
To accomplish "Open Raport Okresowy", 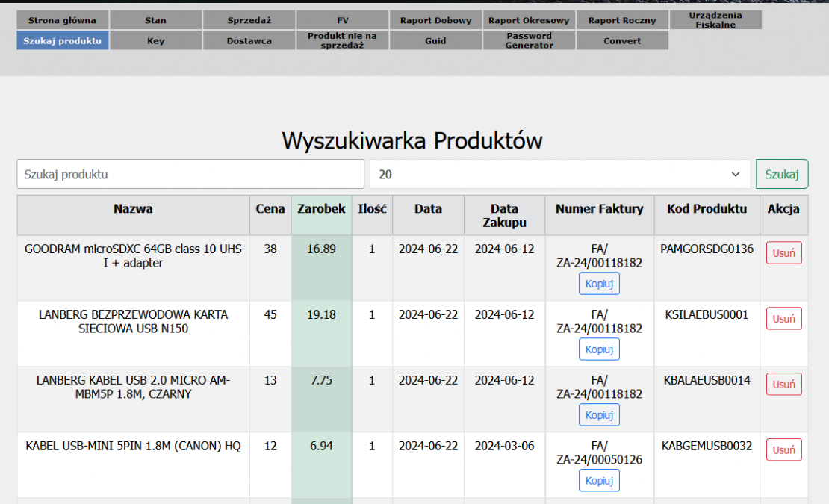I will click(529, 20).
